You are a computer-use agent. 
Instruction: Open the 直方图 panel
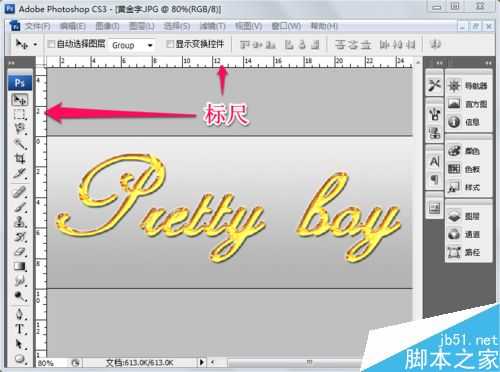468,104
